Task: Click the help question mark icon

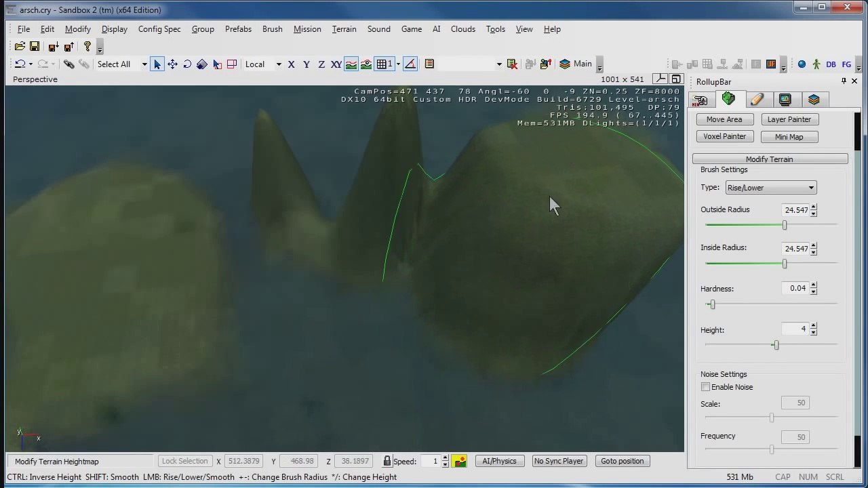Action: click(87, 47)
